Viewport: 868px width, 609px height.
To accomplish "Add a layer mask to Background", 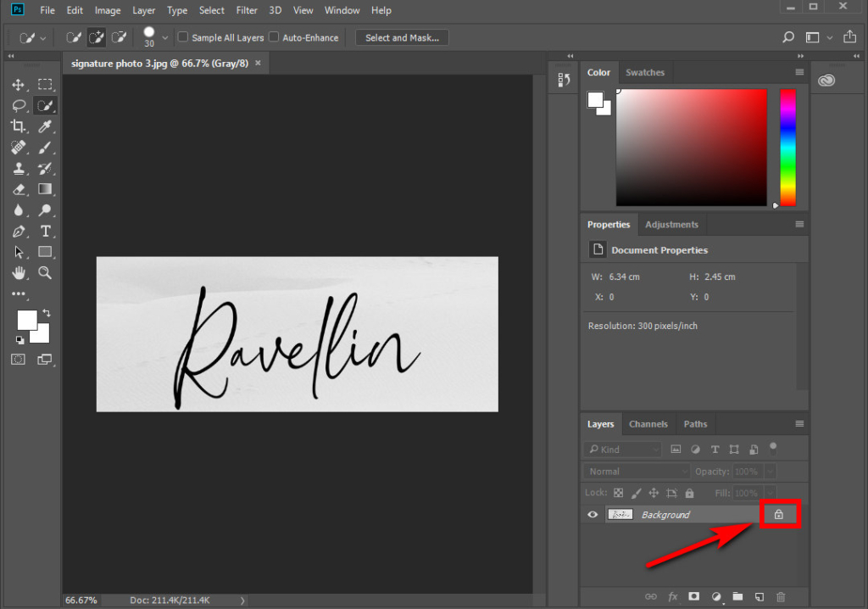I will click(693, 596).
